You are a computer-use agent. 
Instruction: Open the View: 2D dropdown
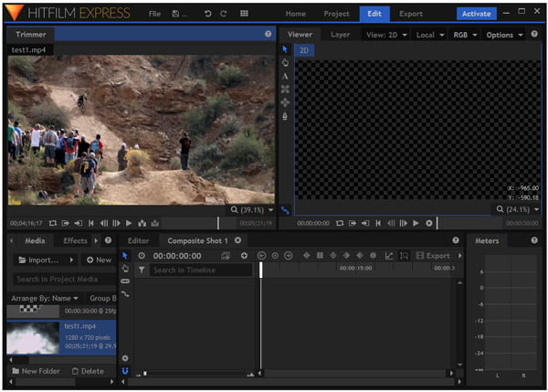pos(385,35)
